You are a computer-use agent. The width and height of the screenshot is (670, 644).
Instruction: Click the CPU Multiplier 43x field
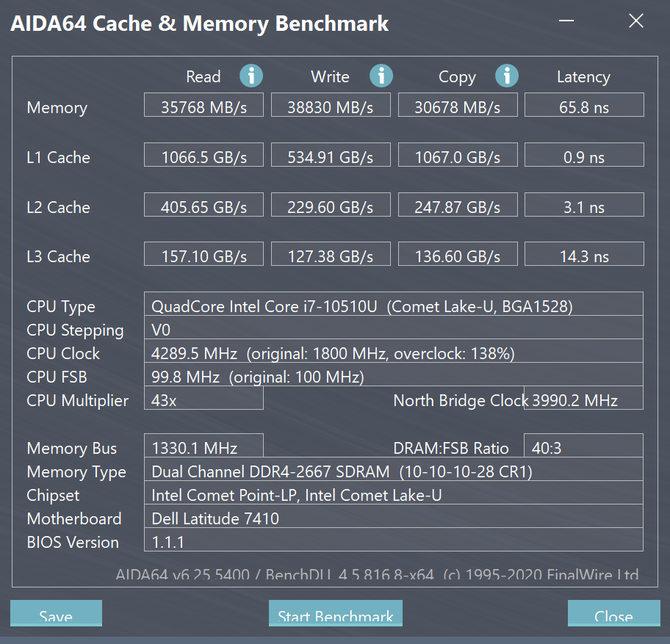click(x=204, y=399)
